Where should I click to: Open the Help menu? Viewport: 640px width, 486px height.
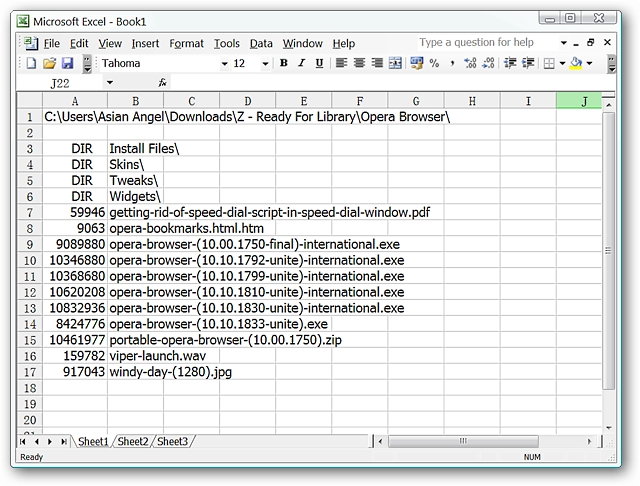coord(344,43)
